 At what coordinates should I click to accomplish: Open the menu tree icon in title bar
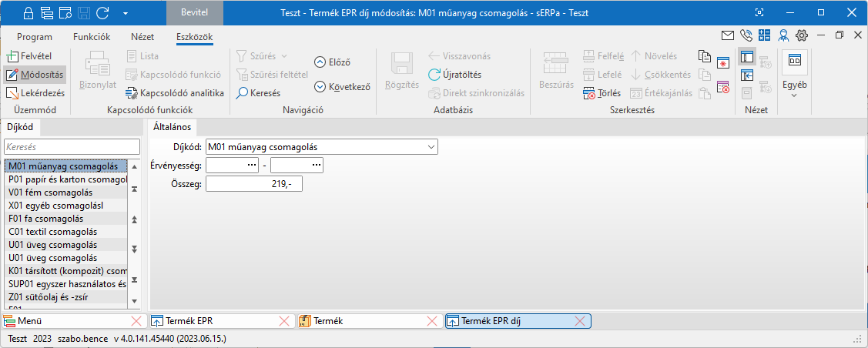point(47,12)
